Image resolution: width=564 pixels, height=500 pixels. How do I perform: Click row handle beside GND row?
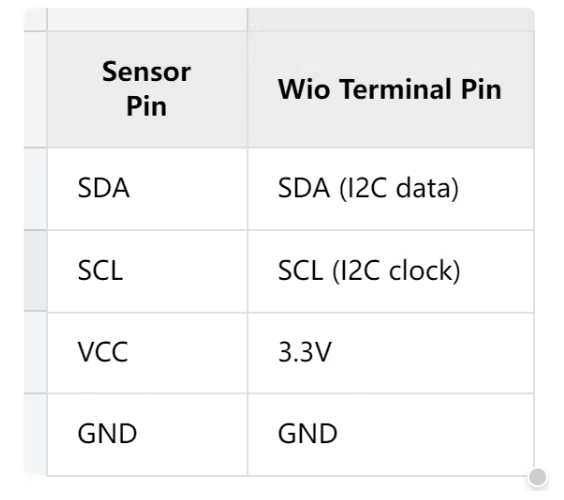(x=35, y=435)
